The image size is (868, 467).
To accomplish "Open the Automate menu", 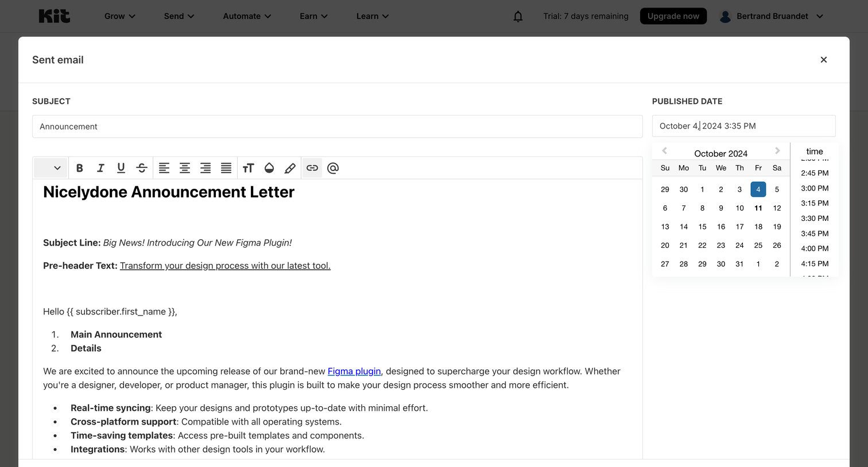I will tap(247, 16).
